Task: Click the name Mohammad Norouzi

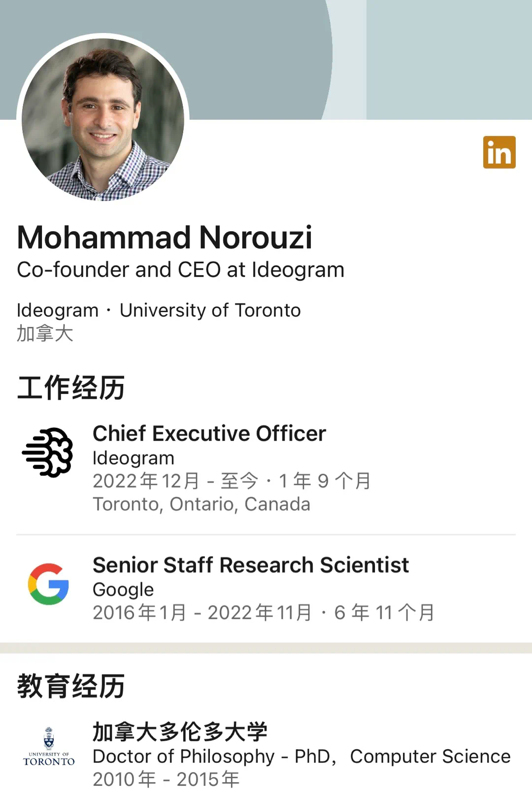Action: click(x=165, y=238)
